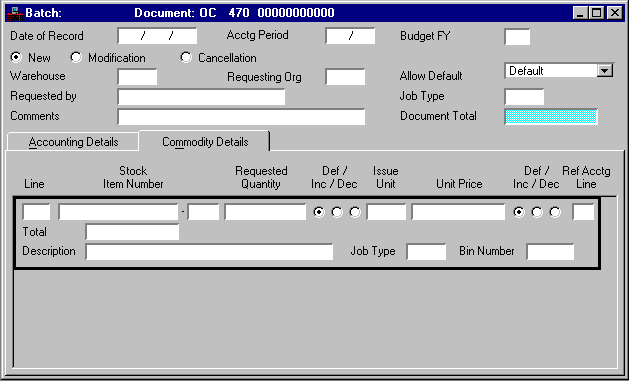Image resolution: width=629 pixels, height=381 pixels.
Task: Click the Date of Record field
Action: (x=157, y=36)
